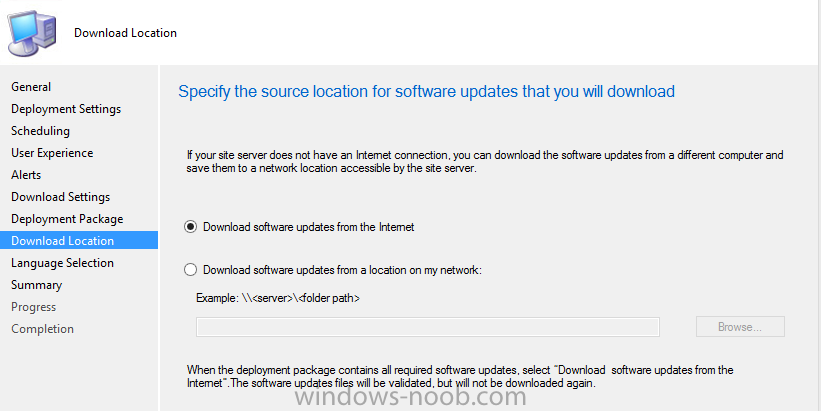This screenshot has height=411, width=821.
Task: Open the Summary step
Action: (x=36, y=285)
